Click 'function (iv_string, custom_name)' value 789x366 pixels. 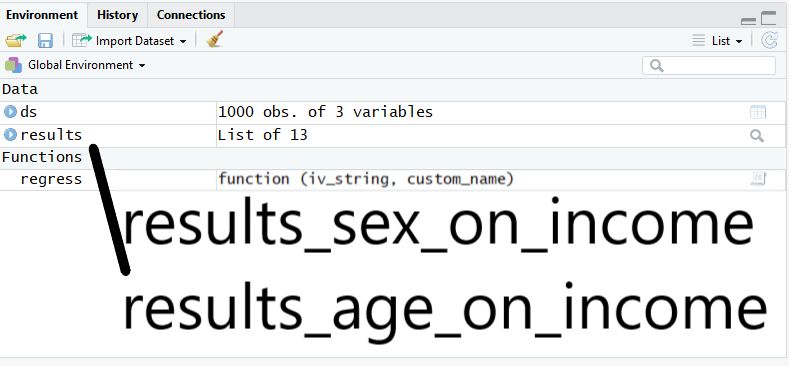coord(366,179)
